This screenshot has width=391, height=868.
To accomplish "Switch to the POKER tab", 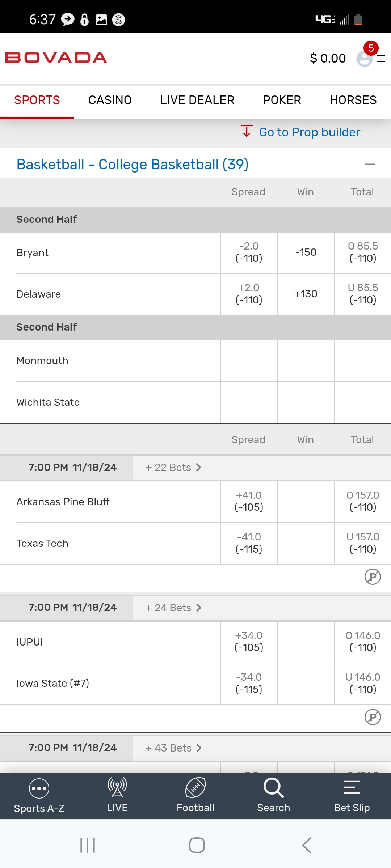I will pyautogui.click(x=282, y=100).
